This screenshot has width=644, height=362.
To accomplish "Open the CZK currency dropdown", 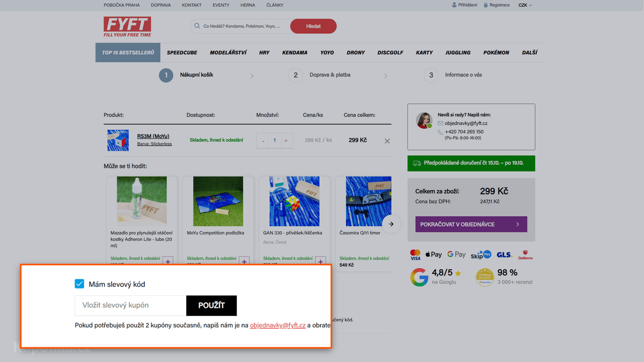I will pos(525,5).
